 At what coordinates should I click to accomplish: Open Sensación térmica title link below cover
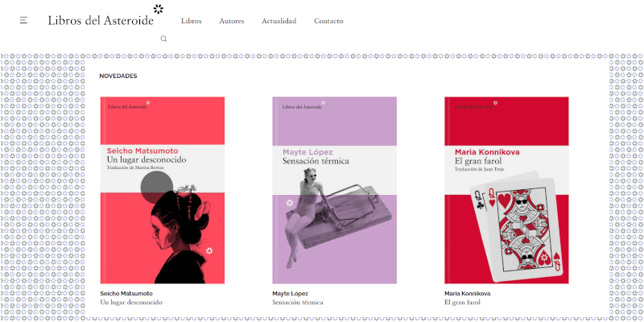[298, 303]
